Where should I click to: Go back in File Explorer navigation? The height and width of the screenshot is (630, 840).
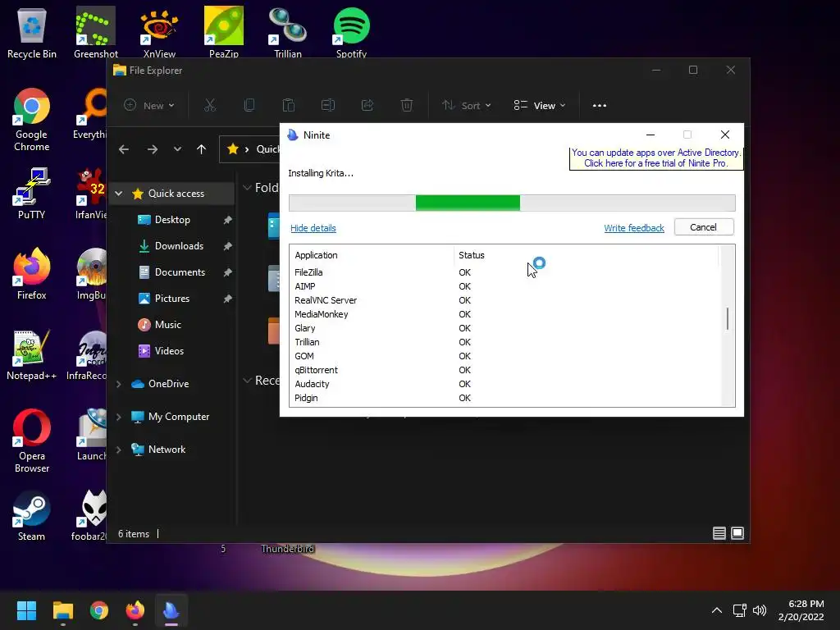point(124,149)
